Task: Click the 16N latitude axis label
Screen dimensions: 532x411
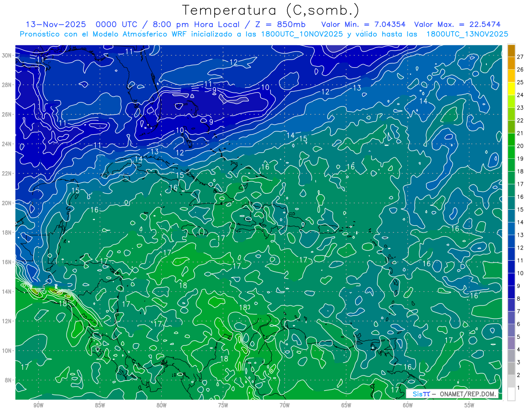Action: pyautogui.click(x=8, y=262)
